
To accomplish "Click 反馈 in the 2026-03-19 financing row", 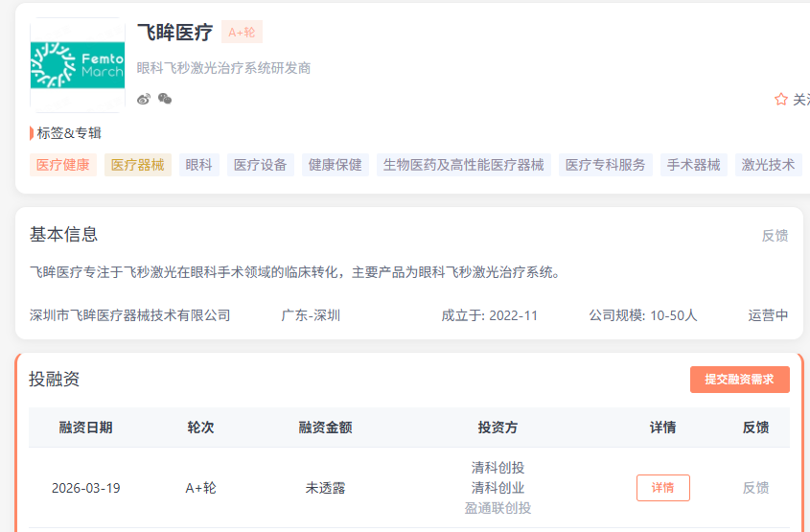I will (755, 488).
